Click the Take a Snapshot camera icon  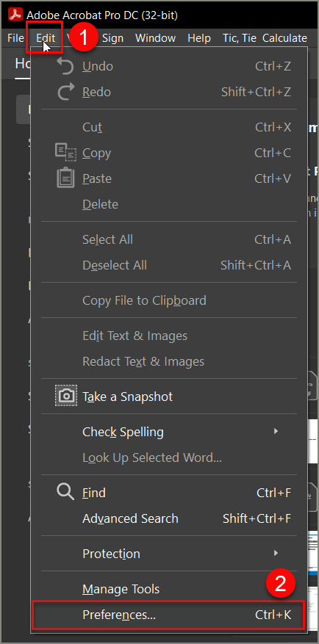(65, 396)
